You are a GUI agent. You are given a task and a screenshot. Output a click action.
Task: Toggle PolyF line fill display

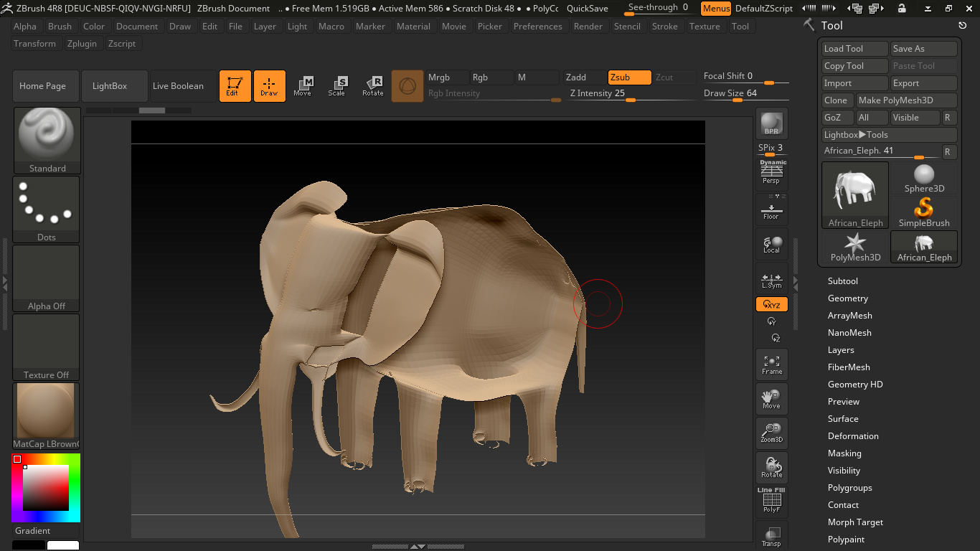tap(772, 501)
